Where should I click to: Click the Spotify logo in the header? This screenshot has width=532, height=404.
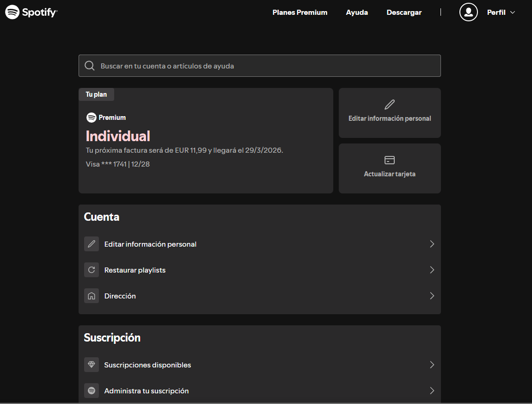click(x=31, y=12)
